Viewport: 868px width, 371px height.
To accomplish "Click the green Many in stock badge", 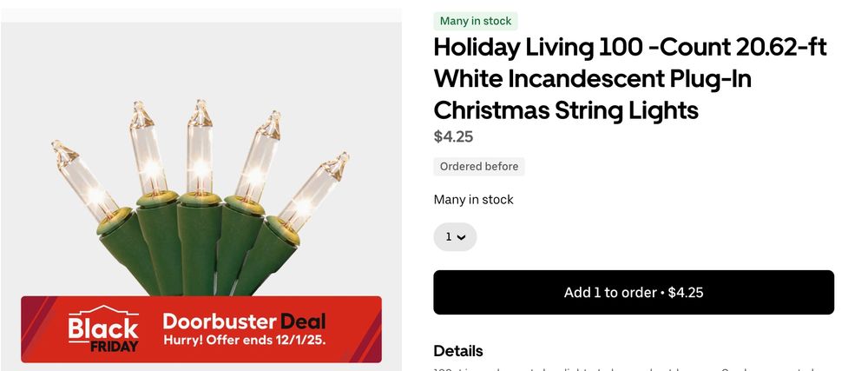I will pyautogui.click(x=476, y=21).
